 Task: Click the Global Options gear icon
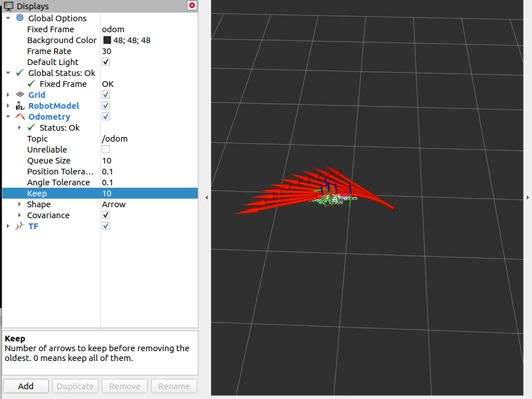(x=20, y=18)
